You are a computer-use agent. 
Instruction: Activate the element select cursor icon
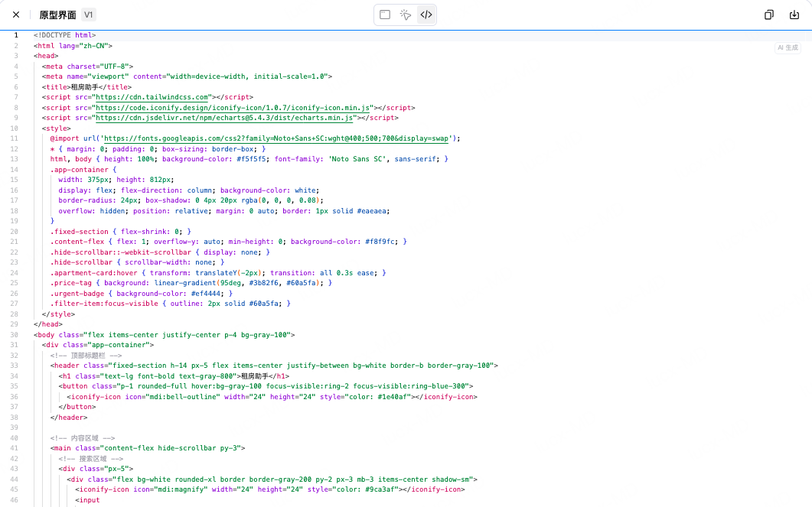click(406, 15)
